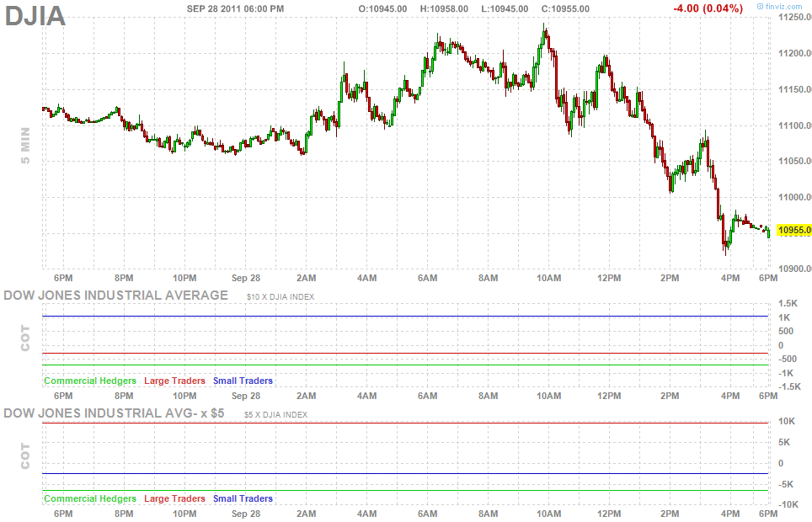
Task: Click Small Traders legend in $5 panel
Action: pos(243,498)
